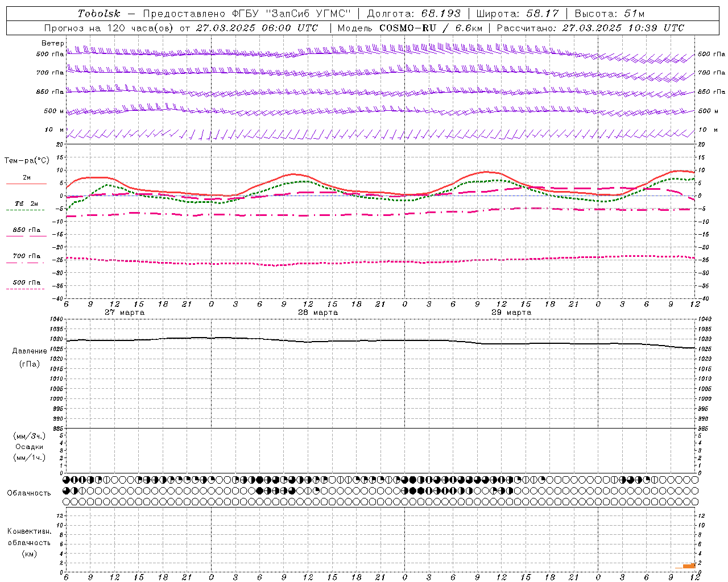The height and width of the screenshot is (582, 728).
Task: Click the provider text ФГБУ "ЗапСиб УГМС"
Action: [x=292, y=14]
